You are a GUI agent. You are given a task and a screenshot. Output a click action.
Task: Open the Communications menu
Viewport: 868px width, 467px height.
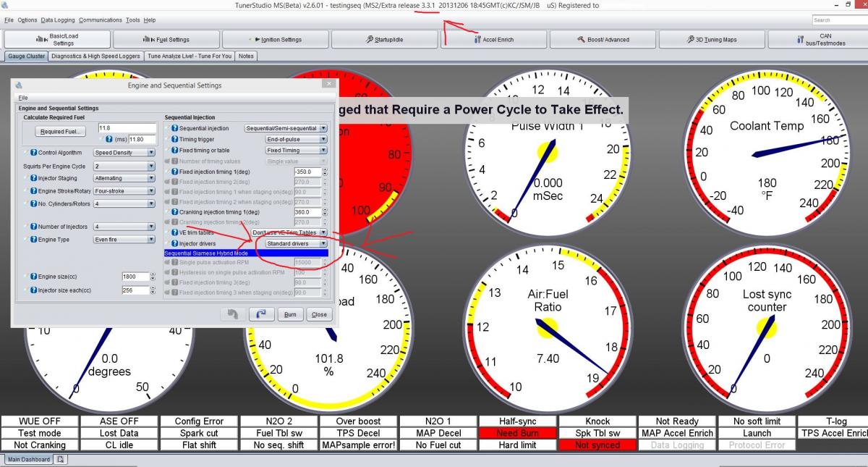101,20
